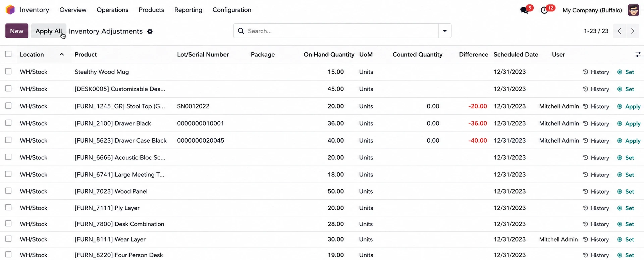Open the Products menu
The width and height of the screenshot is (644, 260).
click(151, 10)
